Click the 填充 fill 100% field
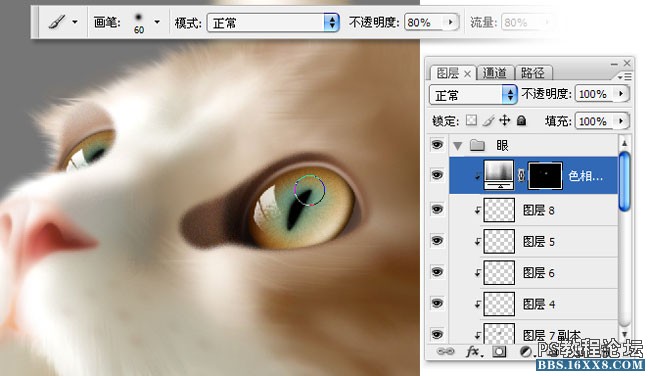Viewport: 650px width, 376px height. click(x=593, y=121)
